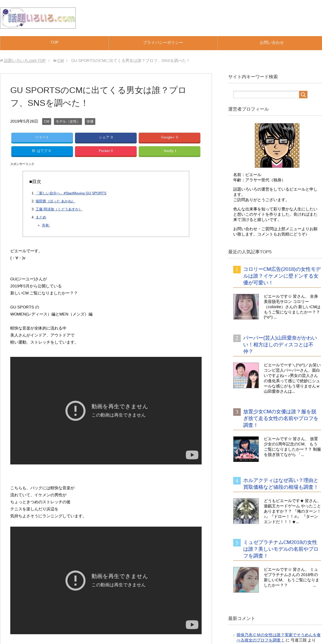The image size is (322, 644).
Task: Open 放置少女CMの女優は誰 article link
Action: [281, 418]
